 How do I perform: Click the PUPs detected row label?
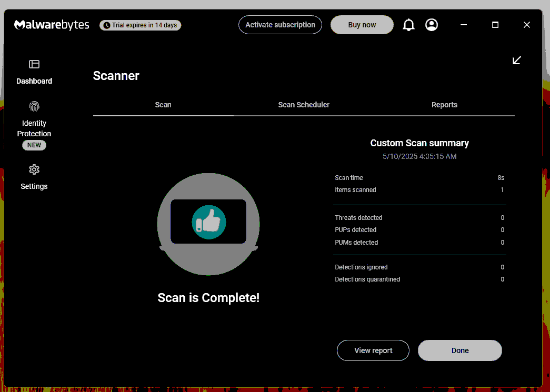point(355,229)
